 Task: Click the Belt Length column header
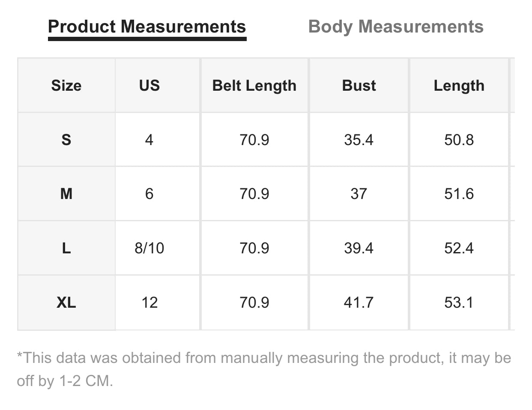pyautogui.click(x=254, y=86)
